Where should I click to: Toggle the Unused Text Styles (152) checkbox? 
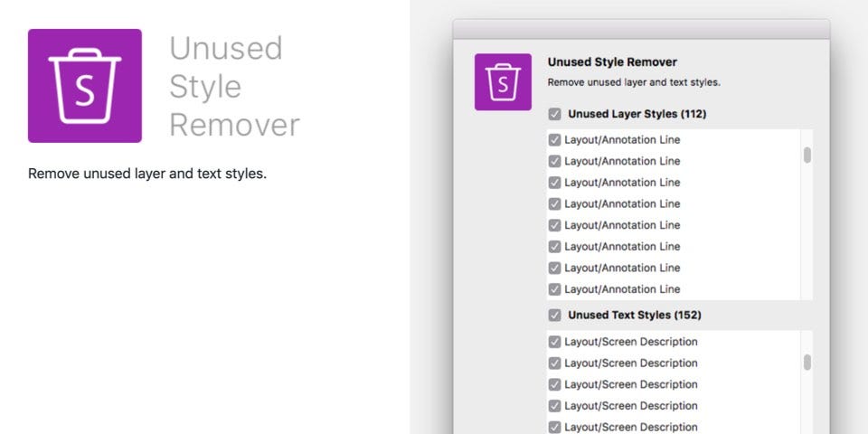pyautogui.click(x=554, y=316)
